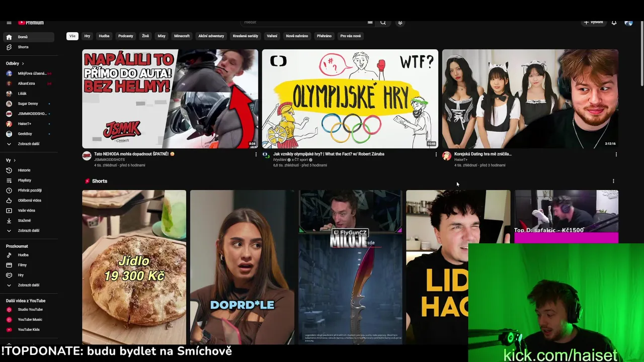Select the Hry filter chip
The width and height of the screenshot is (644, 362).
click(x=87, y=36)
